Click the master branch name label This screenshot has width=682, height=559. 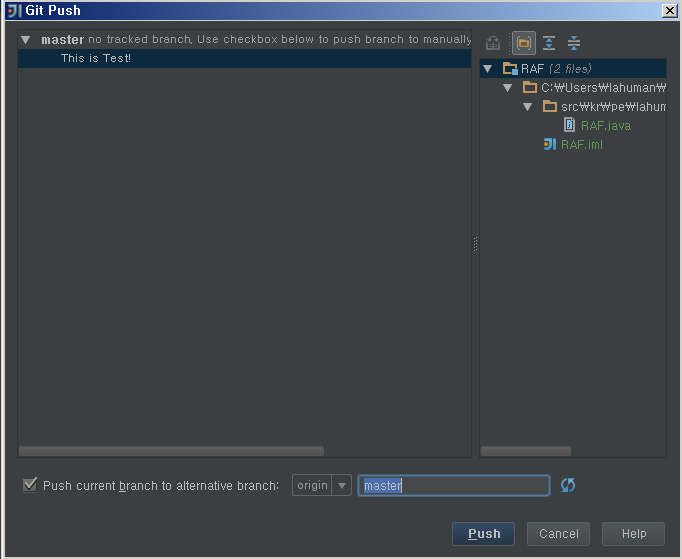coord(63,40)
